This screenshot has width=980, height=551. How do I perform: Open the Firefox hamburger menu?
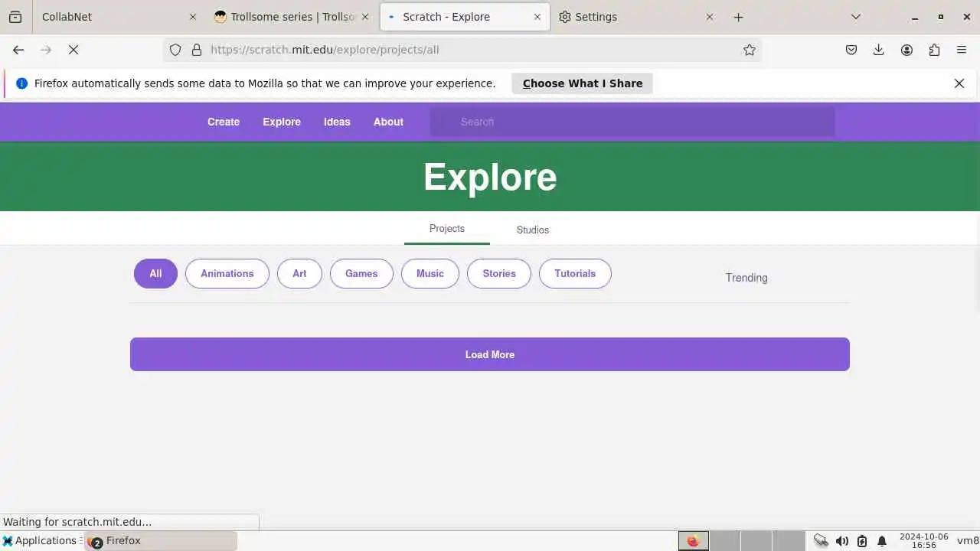pyautogui.click(x=962, y=50)
